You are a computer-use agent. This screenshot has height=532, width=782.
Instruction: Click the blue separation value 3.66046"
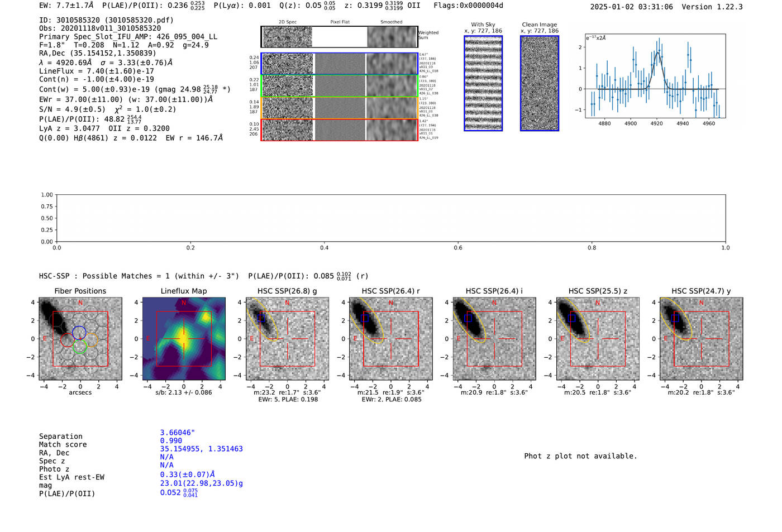point(178,433)
